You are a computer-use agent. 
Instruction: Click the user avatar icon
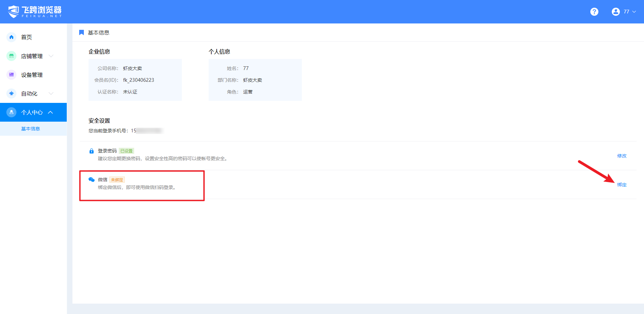[615, 12]
